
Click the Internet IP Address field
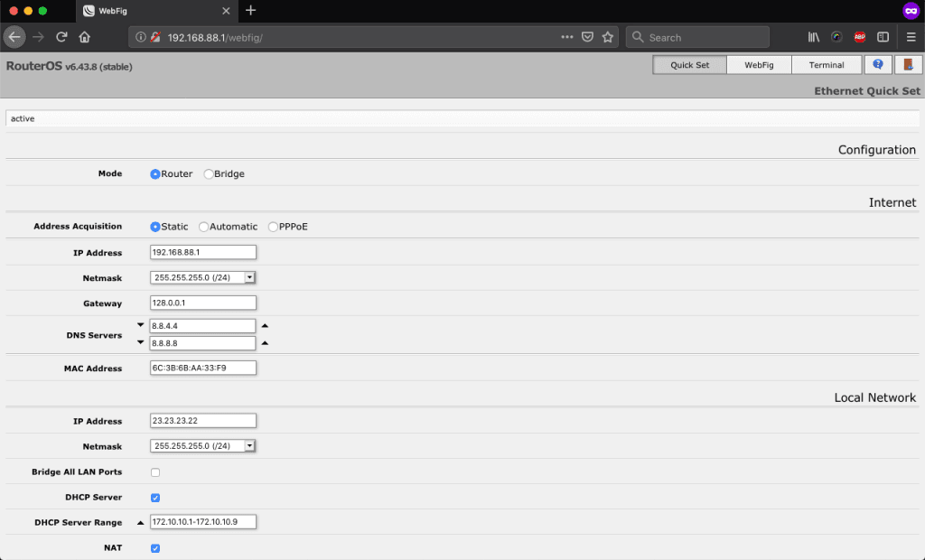tap(203, 252)
